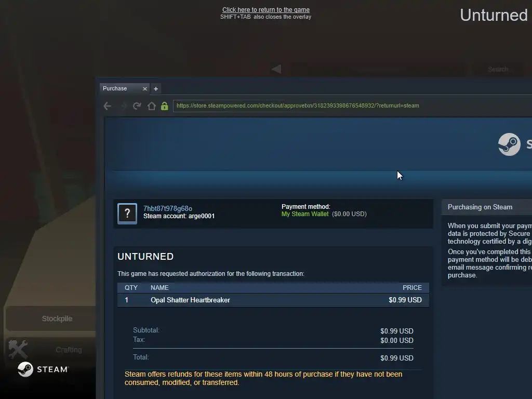Viewport: 532px width, 399px height.
Task: Close the Purchase tab
Action: click(x=145, y=89)
